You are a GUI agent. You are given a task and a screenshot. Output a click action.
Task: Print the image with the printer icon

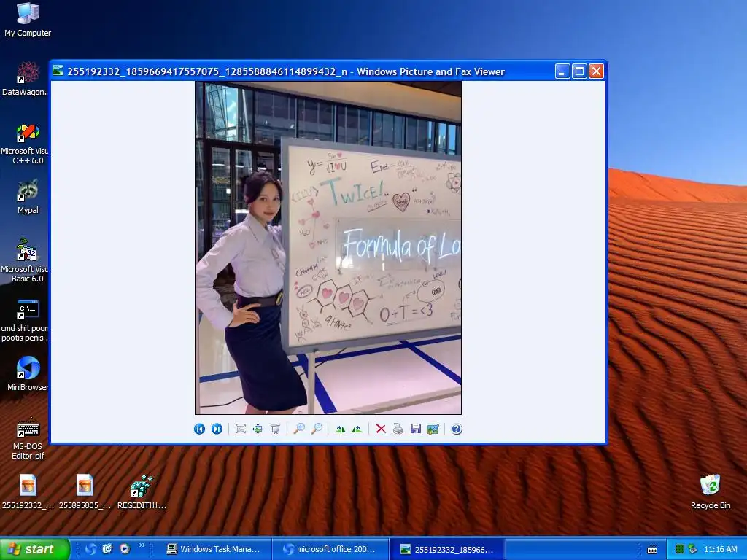pos(398,429)
